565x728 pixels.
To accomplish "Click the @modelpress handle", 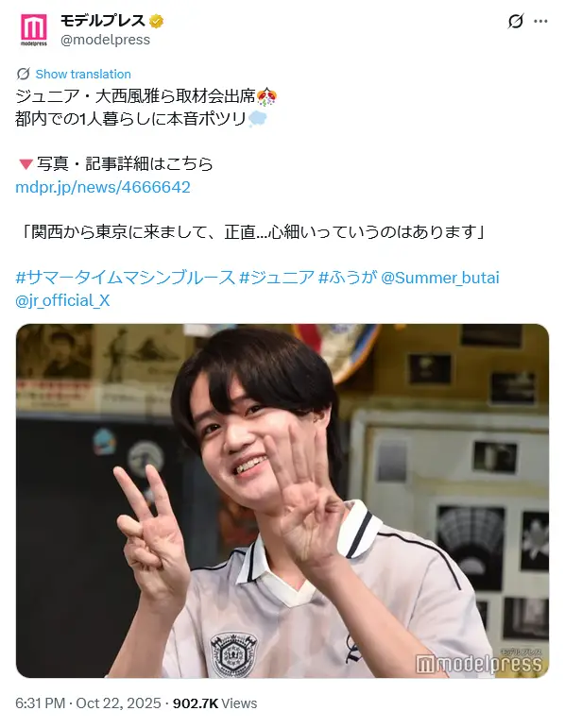I will (105, 40).
